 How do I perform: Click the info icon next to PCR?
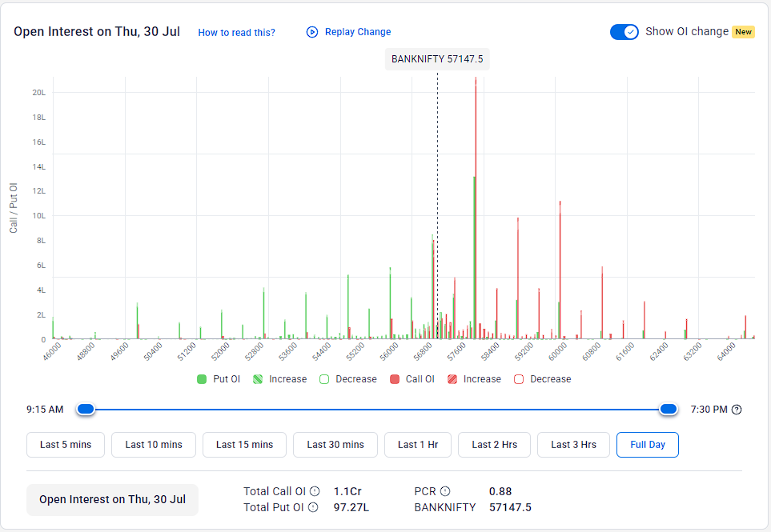point(445,491)
